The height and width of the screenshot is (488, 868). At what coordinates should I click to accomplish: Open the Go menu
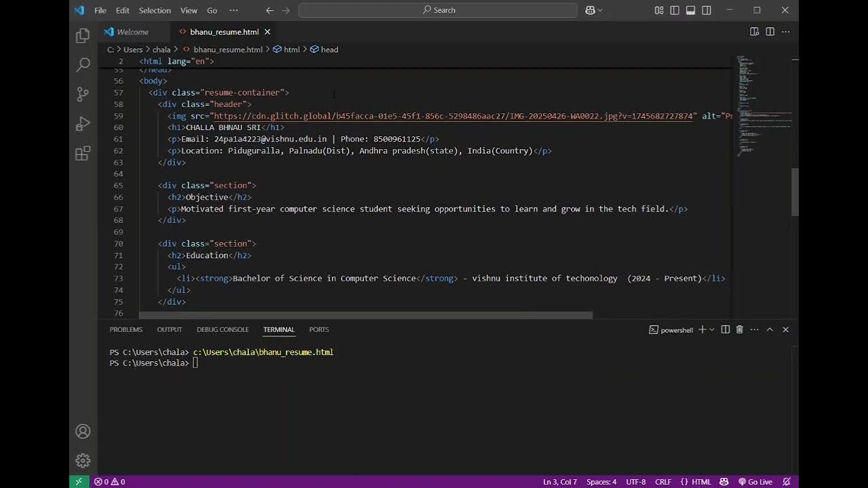[x=212, y=10]
